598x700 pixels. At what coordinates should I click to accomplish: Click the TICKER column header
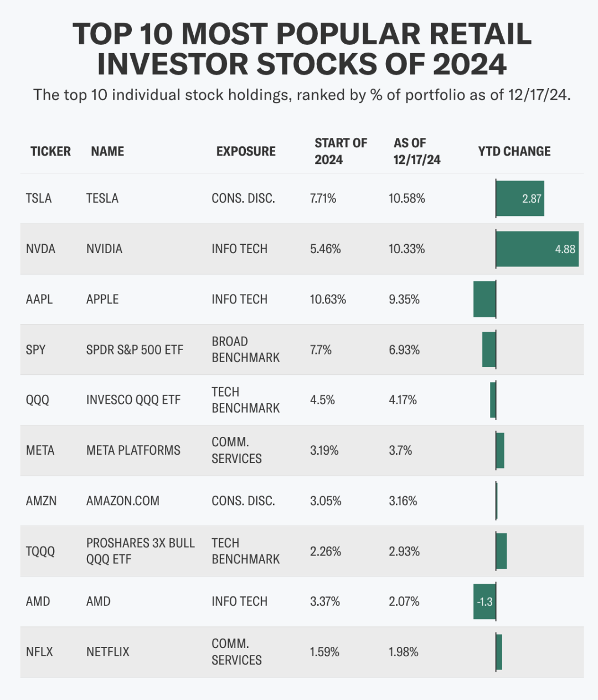coord(50,151)
